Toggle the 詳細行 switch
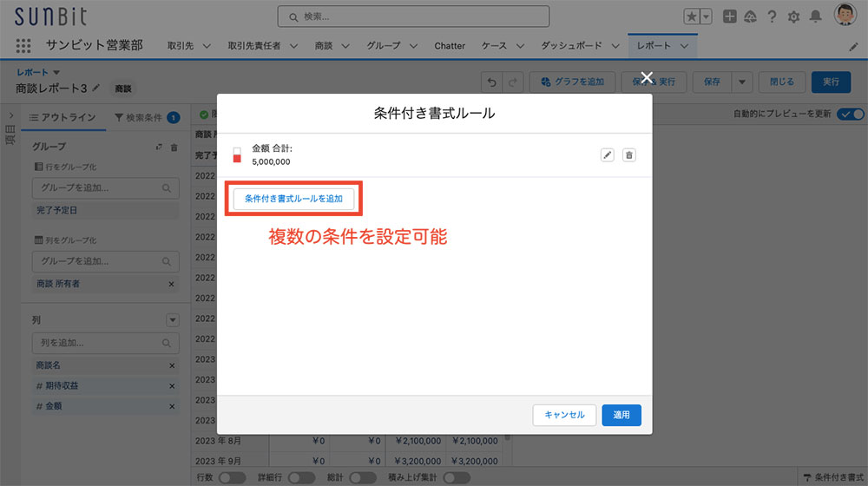The height and width of the screenshot is (486, 868). [301, 477]
